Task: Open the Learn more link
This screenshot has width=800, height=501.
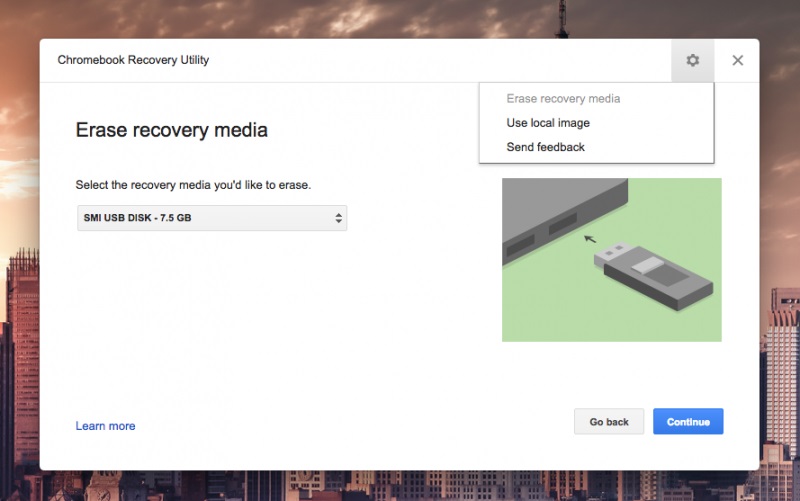Action: tap(105, 426)
